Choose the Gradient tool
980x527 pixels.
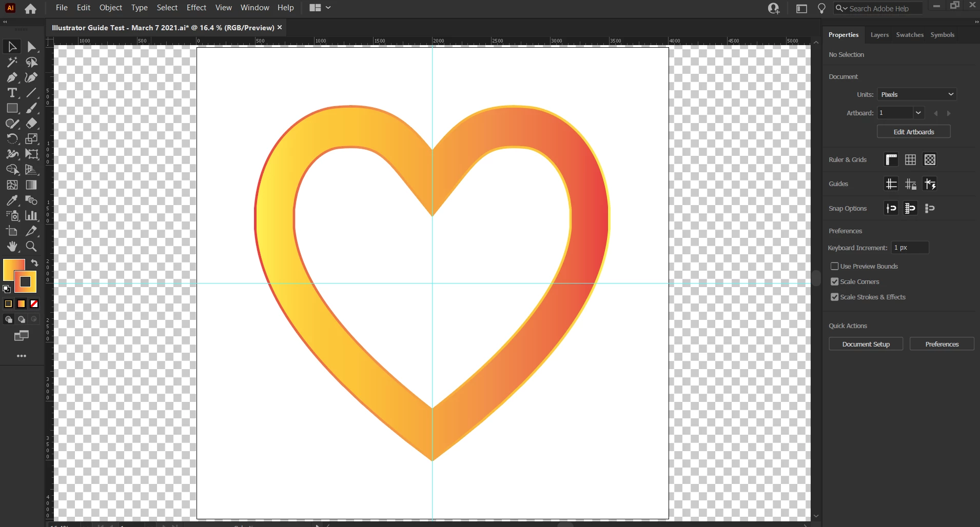coord(31,185)
